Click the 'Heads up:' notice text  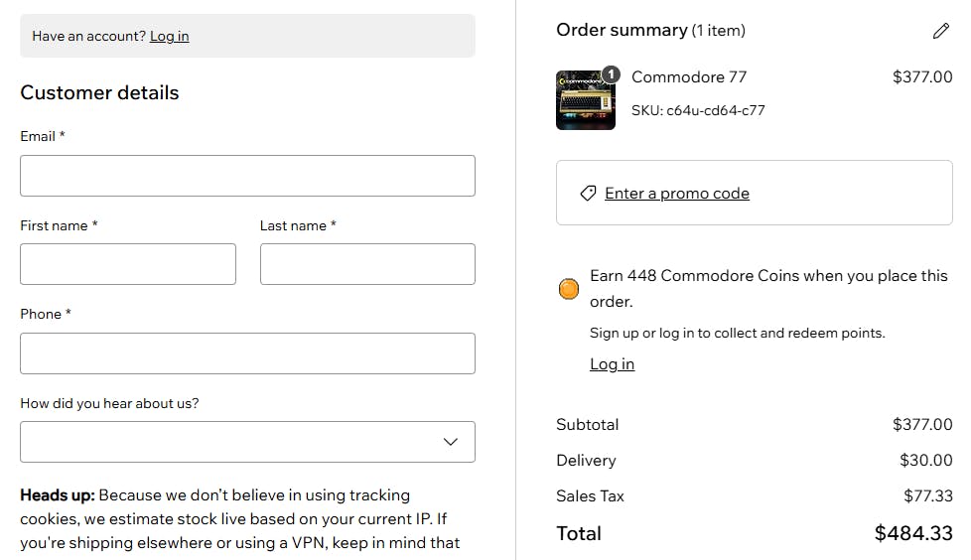pos(57,494)
